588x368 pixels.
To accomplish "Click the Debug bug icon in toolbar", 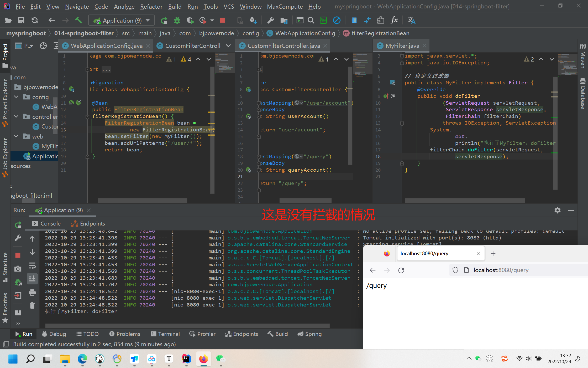I will (x=177, y=20).
